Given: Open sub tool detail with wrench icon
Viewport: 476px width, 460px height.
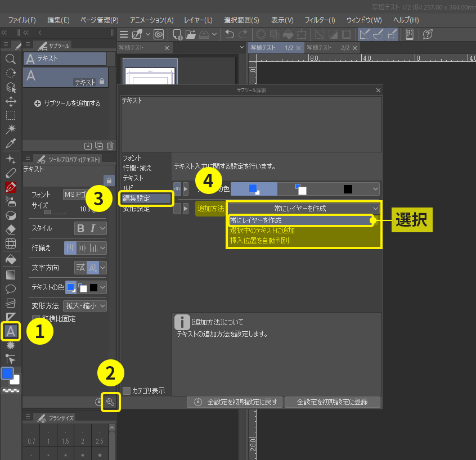Looking at the screenshot, I should 111,402.
